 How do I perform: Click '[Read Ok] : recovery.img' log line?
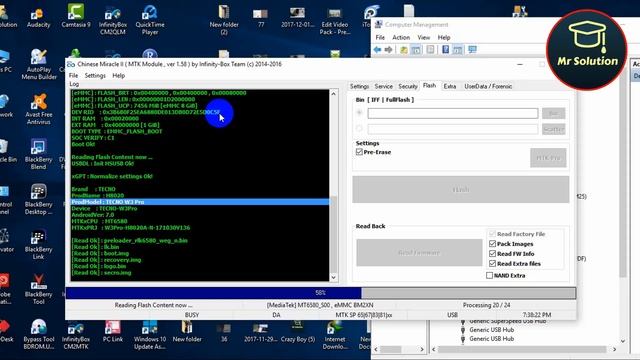pos(106,260)
